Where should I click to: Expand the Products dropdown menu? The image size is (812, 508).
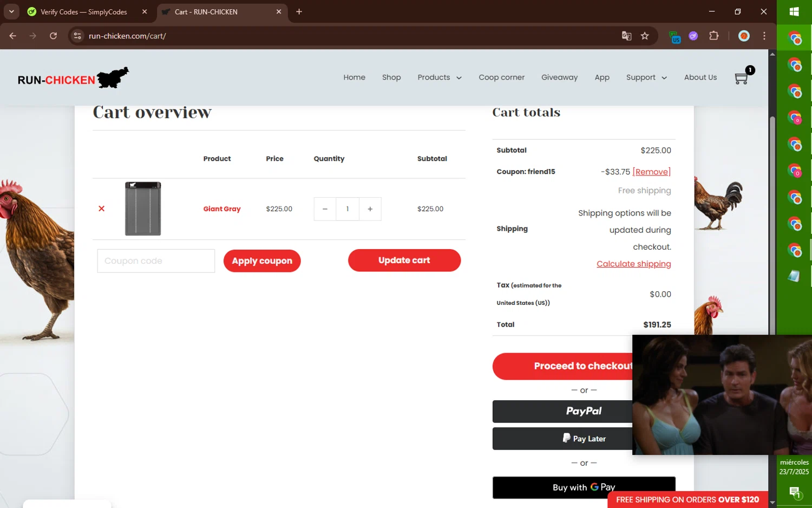pyautogui.click(x=440, y=77)
